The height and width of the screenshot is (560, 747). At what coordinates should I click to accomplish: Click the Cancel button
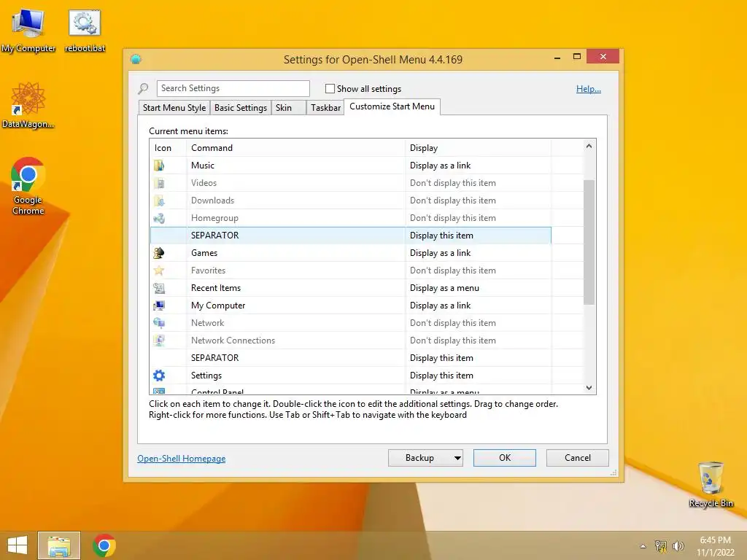pos(578,458)
